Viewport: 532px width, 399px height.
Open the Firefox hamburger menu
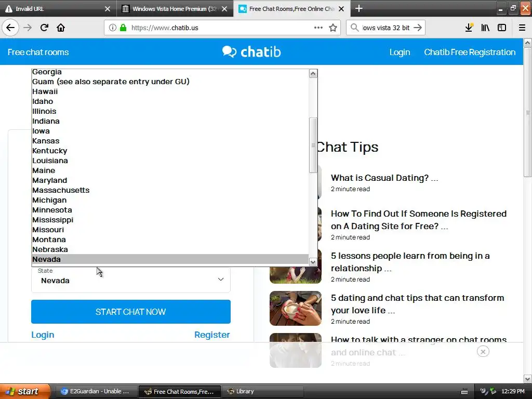tap(522, 28)
